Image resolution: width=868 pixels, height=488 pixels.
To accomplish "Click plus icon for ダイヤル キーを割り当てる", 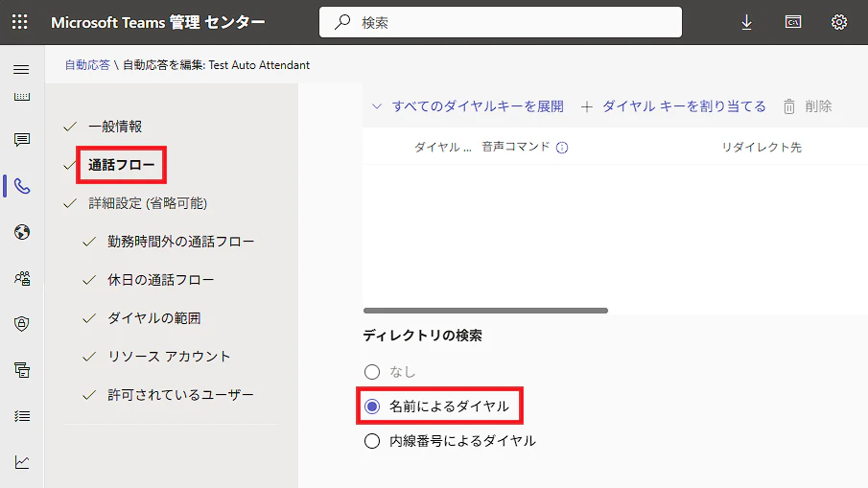I will pos(587,106).
